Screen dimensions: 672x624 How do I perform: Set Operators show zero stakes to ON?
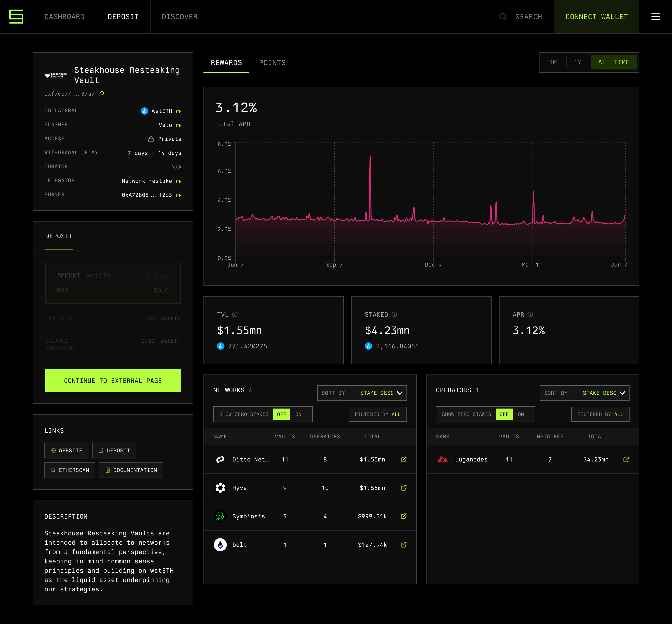(521, 414)
